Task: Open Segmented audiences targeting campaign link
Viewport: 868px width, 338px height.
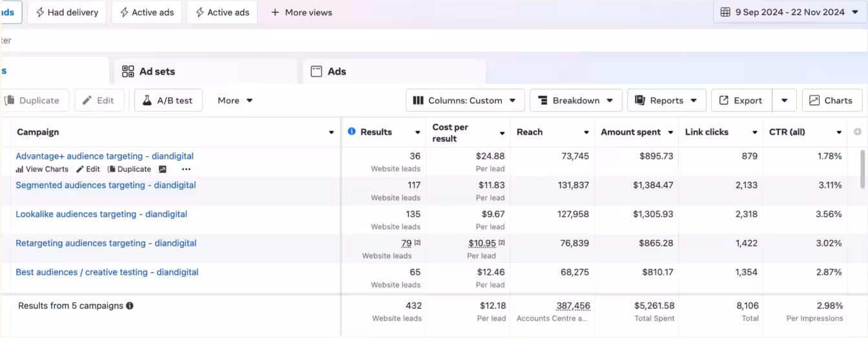Action: click(106, 185)
